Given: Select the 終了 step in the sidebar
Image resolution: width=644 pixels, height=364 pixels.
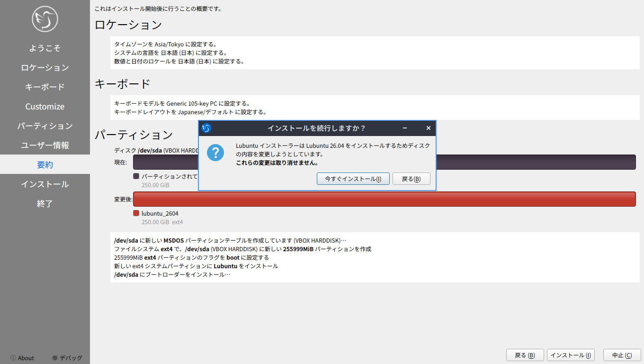Looking at the screenshot, I should click(45, 203).
